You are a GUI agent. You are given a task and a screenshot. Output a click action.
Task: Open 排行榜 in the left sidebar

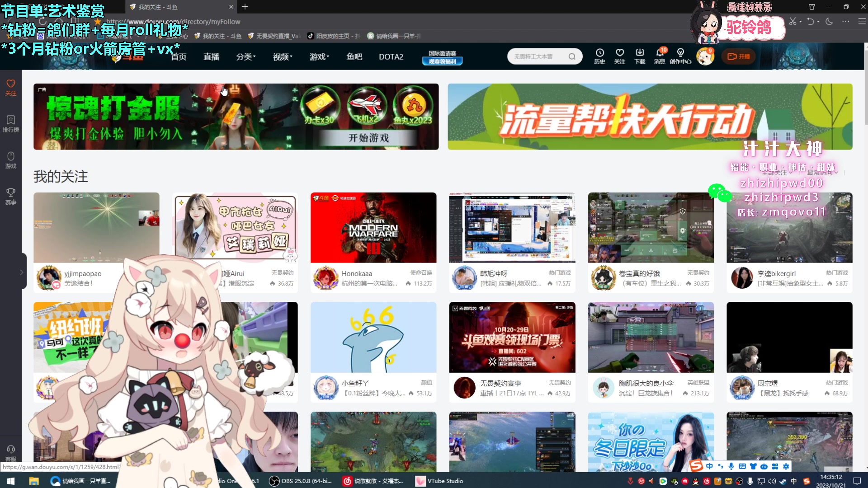(x=11, y=123)
